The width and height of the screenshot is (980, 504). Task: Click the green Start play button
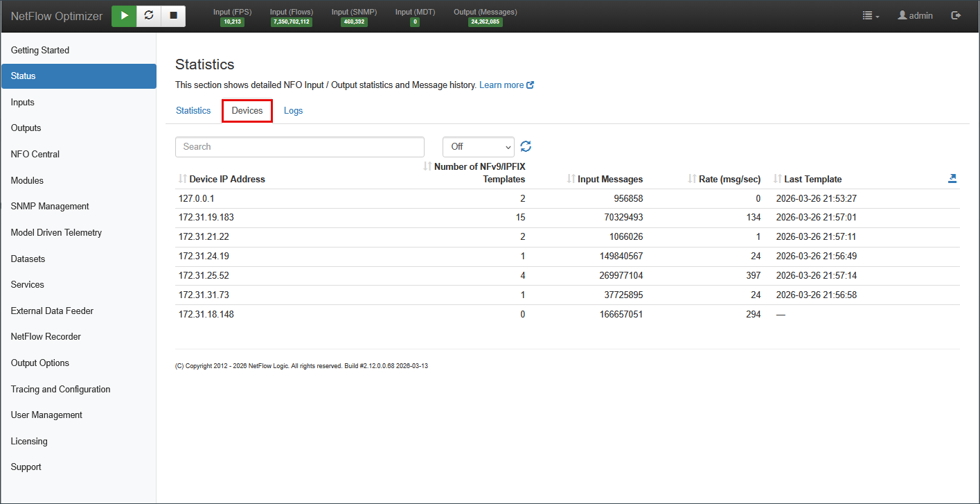point(124,15)
